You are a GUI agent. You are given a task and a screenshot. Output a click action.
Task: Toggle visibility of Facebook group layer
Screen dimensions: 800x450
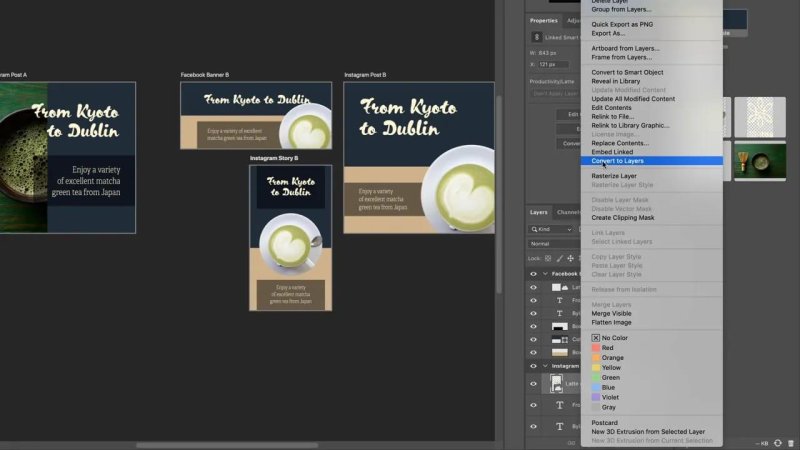[533, 274]
